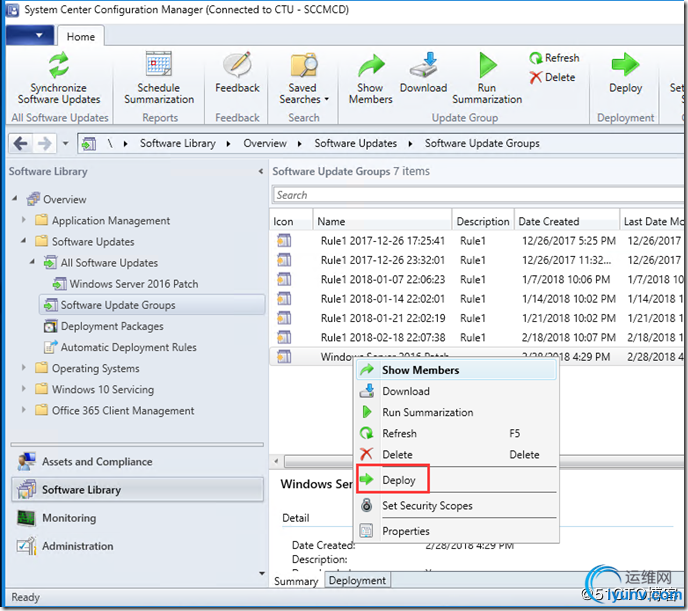
Task: Select the Home ribbon tab
Action: 81,36
